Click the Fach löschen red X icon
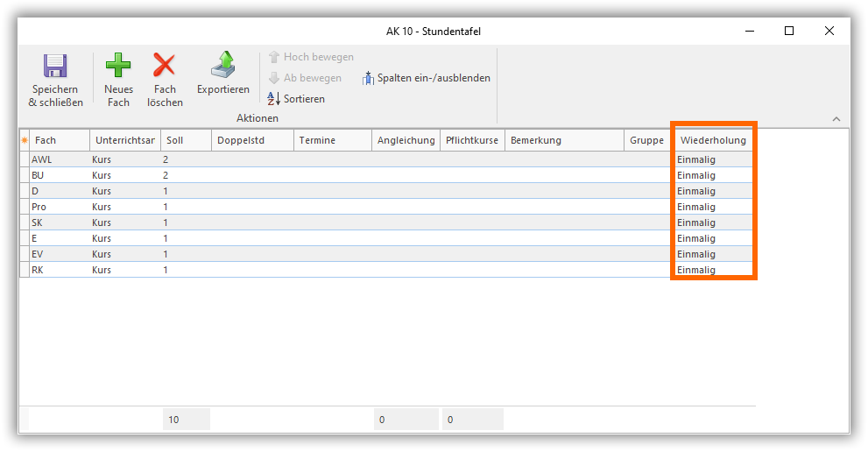This screenshot has width=868, height=452. (x=165, y=67)
